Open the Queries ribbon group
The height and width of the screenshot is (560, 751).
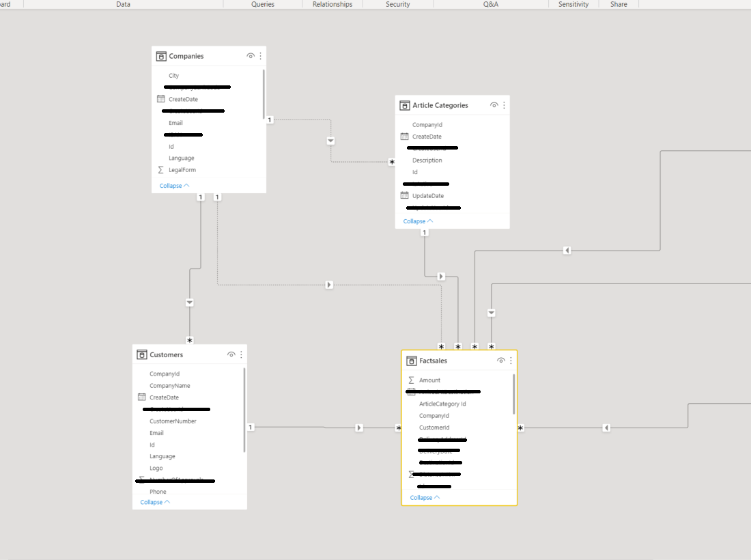click(x=262, y=4)
